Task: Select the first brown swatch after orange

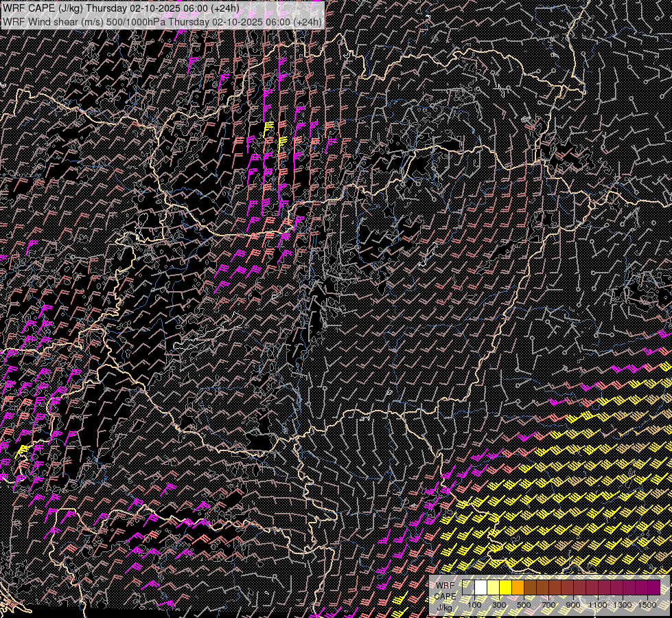Action: 530,587
